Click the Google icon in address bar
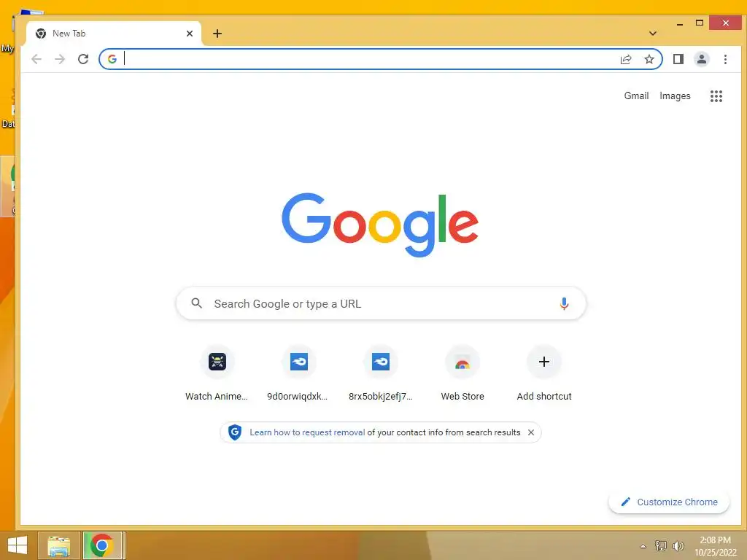 coord(112,59)
